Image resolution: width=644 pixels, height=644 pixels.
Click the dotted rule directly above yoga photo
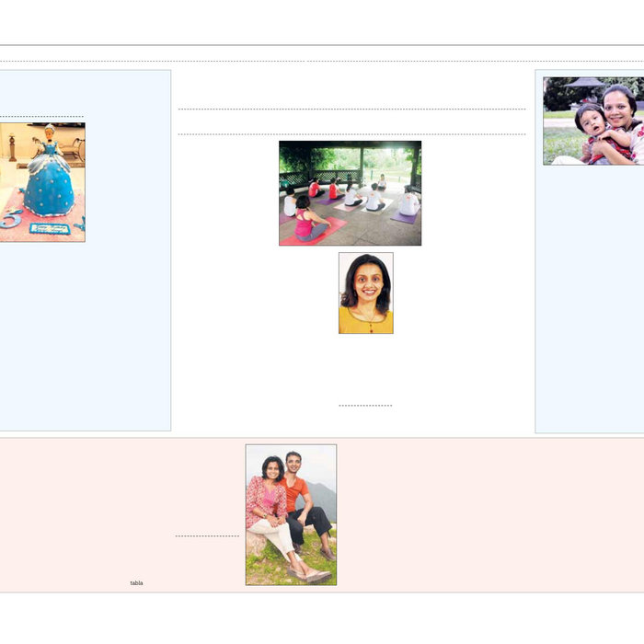351,134
